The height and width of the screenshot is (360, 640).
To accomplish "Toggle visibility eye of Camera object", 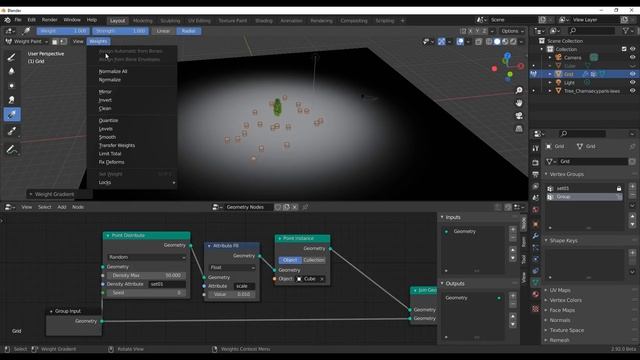I will pyautogui.click(x=632, y=58).
